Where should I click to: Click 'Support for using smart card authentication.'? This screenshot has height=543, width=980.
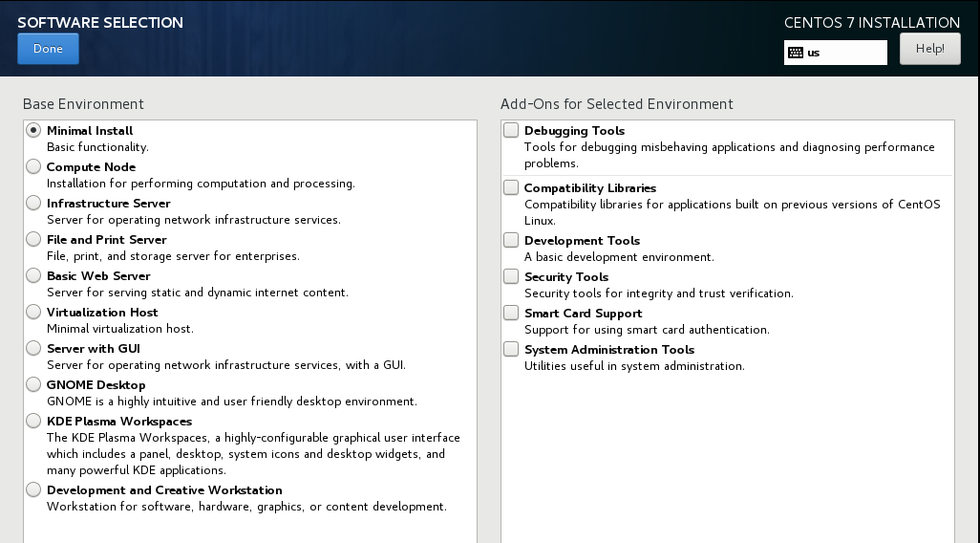[x=647, y=330]
